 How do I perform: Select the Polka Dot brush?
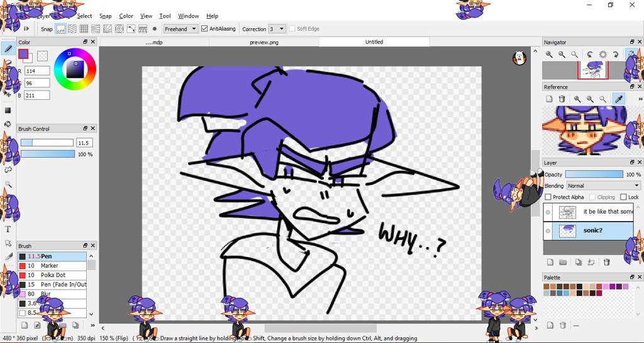[x=52, y=275]
